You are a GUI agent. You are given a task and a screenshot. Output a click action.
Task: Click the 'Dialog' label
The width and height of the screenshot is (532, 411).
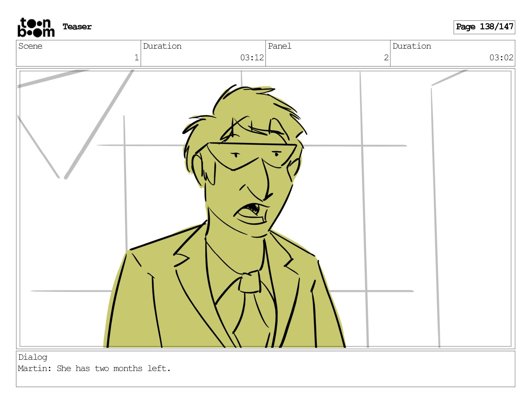coord(33,357)
